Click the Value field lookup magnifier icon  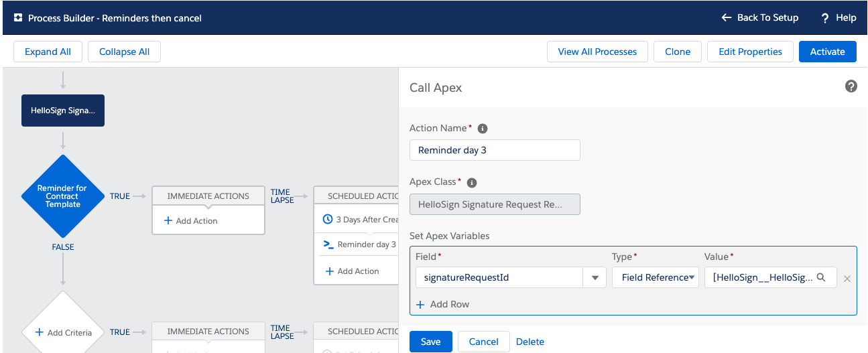[821, 277]
